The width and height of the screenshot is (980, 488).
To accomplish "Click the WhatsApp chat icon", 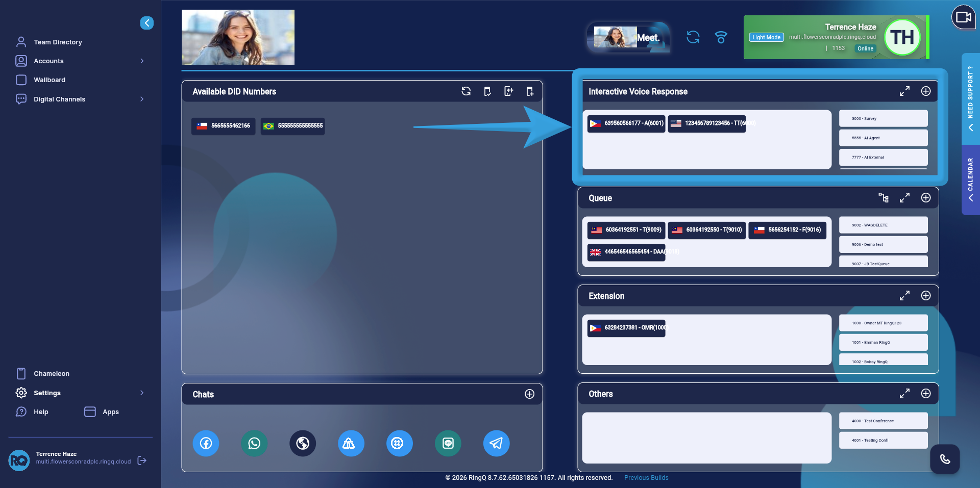I will tap(254, 443).
